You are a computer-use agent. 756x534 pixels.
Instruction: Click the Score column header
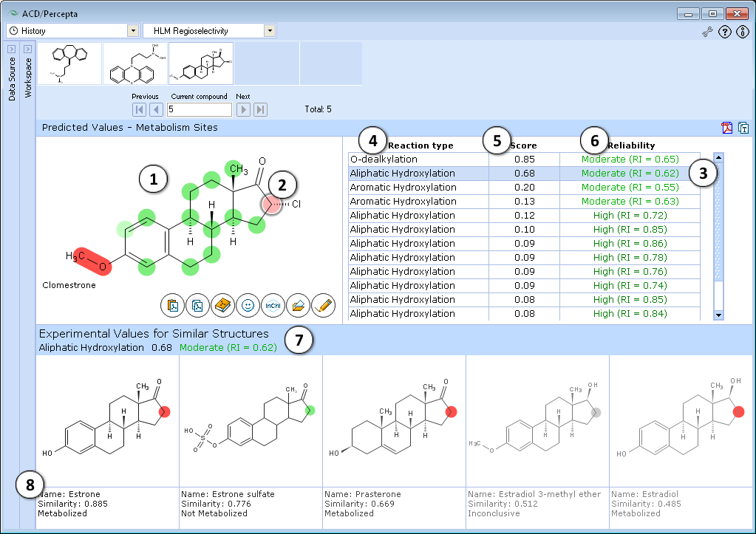coord(524,146)
